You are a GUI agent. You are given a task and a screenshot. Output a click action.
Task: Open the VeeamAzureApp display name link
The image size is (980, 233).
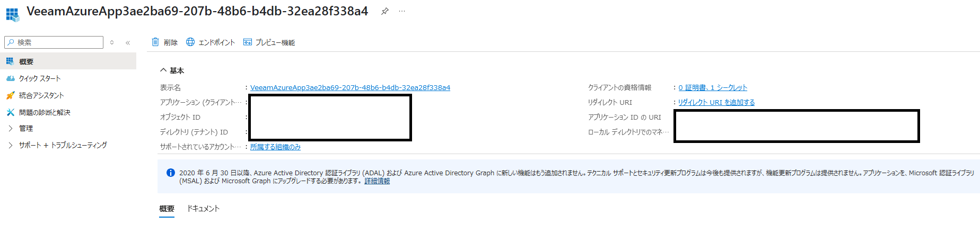(x=350, y=87)
